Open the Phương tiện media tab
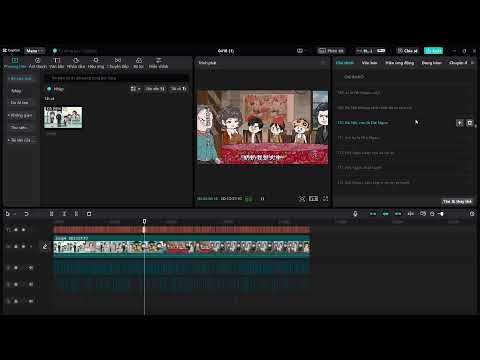This screenshot has width=480, height=360. (15, 63)
